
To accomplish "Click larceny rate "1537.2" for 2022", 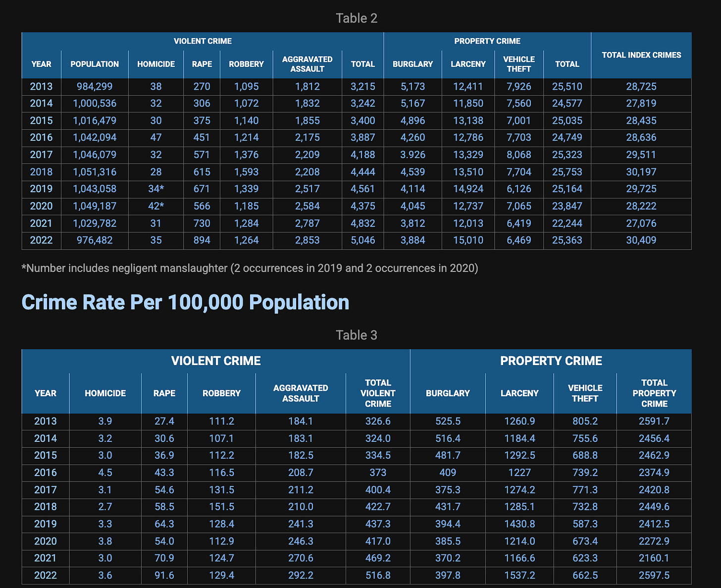I will (519, 576).
